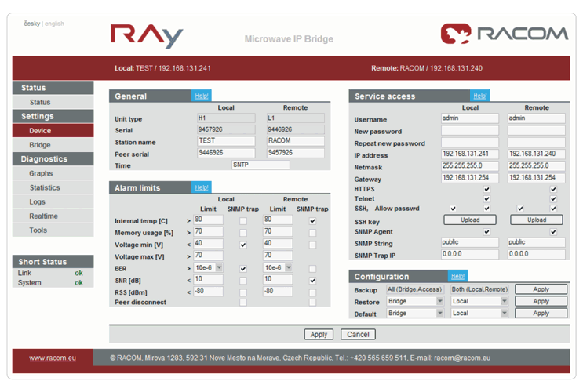This screenshot has height=392, width=583.
Task: Open the Default Local target dropdown
Action: pyautogui.click(x=480, y=313)
